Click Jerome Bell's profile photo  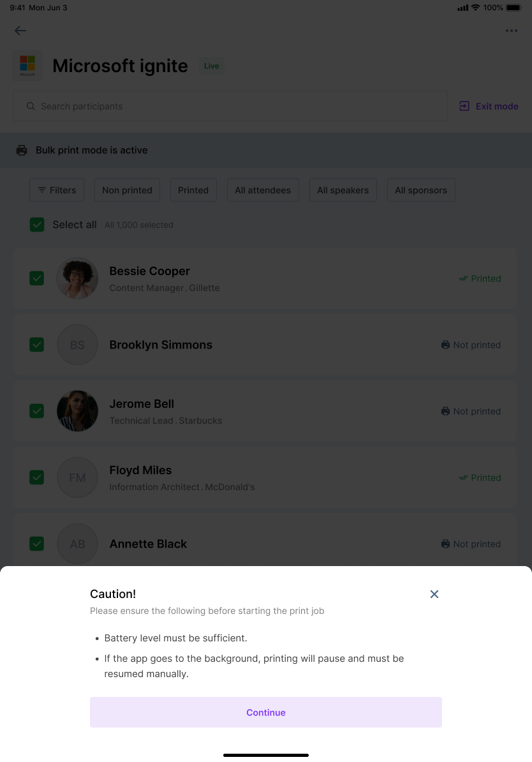click(77, 411)
